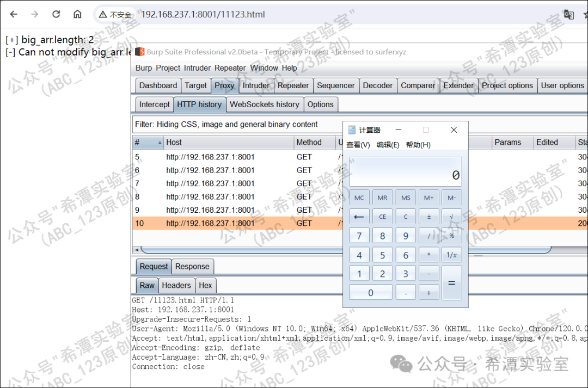The image size is (588, 388).
Task: Open the Sequencer tab
Action: (x=335, y=85)
